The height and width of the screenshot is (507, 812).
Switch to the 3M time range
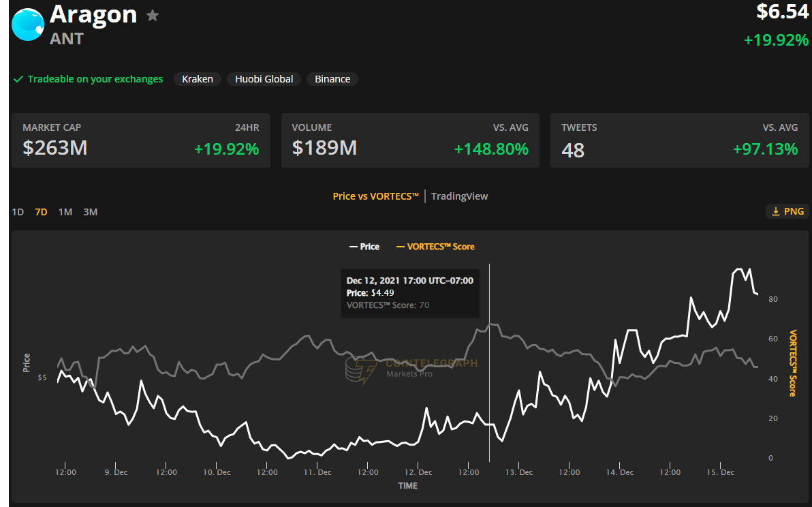click(x=90, y=212)
